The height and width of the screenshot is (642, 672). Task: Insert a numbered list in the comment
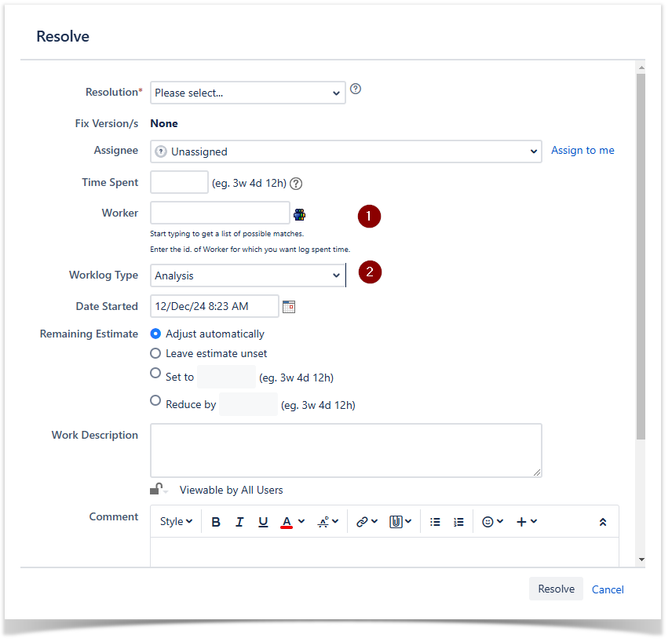(458, 522)
